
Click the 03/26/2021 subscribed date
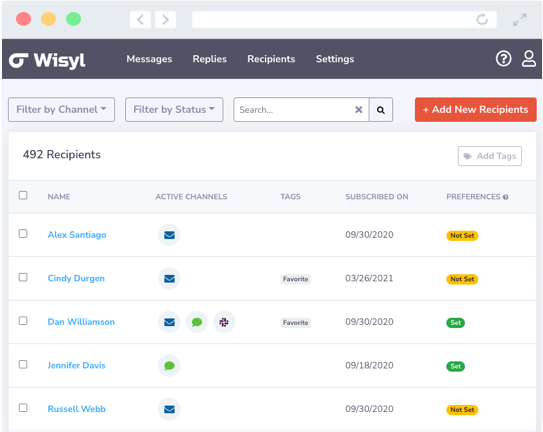369,279
